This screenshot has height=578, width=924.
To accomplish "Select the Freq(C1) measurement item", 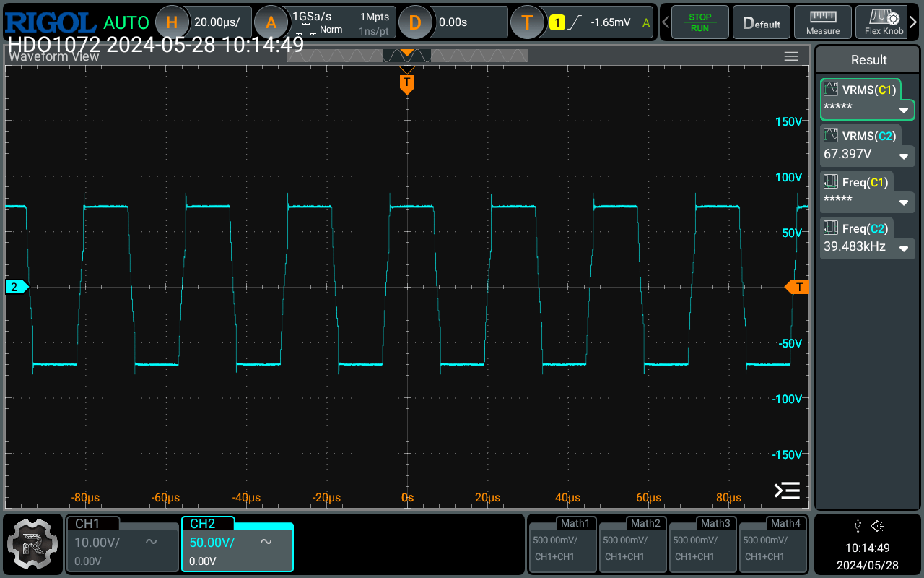I will pyautogui.click(x=868, y=191).
